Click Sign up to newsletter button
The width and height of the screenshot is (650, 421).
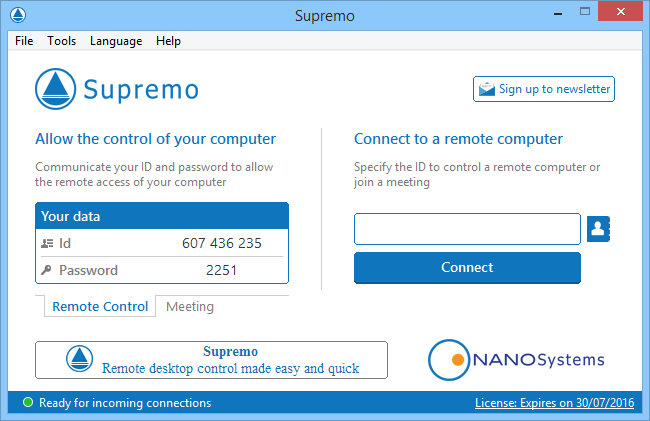543,89
